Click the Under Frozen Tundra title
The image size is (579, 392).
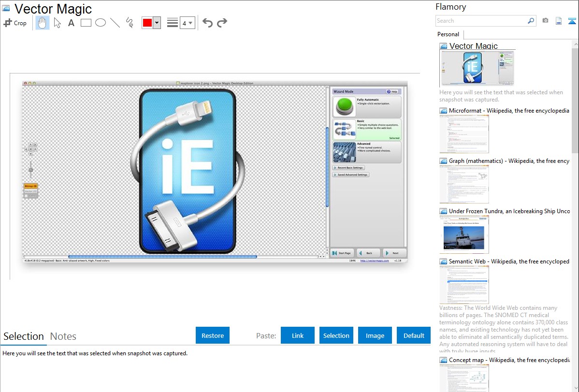pos(509,211)
